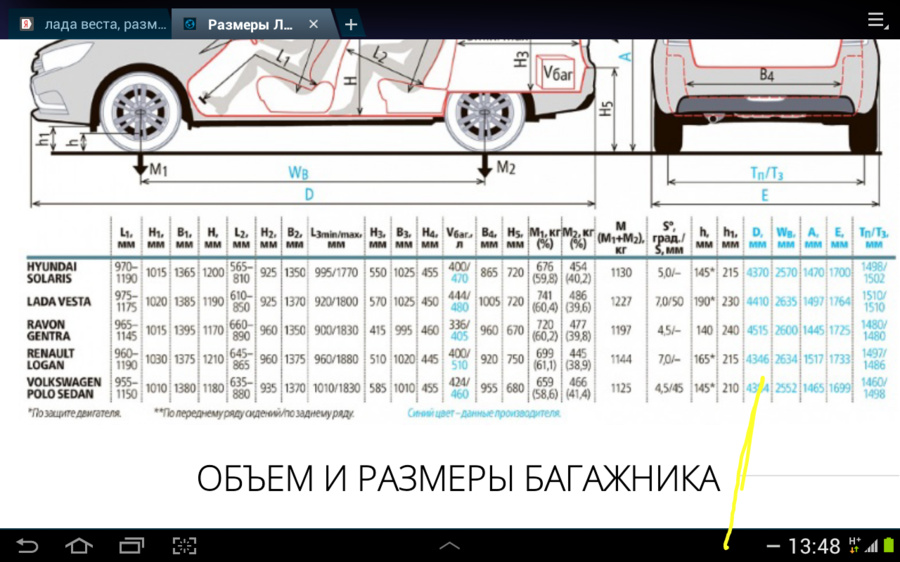This screenshot has width=900, height=562.
Task: Click the cell '920/1800' in Lada Vesta row
Action: click(336, 301)
